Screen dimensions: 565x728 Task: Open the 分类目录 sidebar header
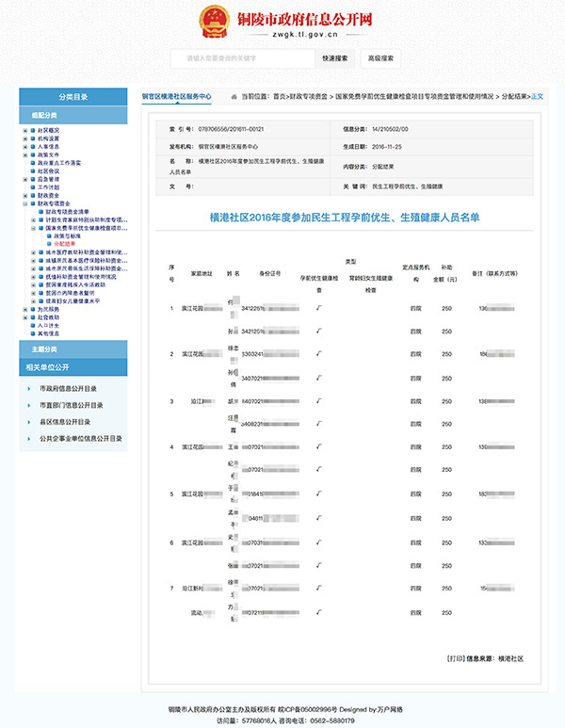[x=73, y=97]
